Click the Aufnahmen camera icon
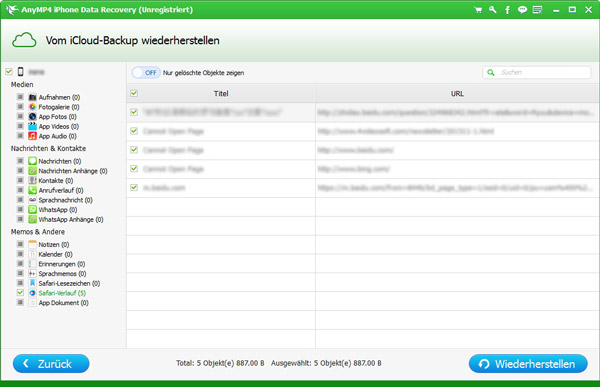Viewport: 600px width, 387px height. pos(33,97)
